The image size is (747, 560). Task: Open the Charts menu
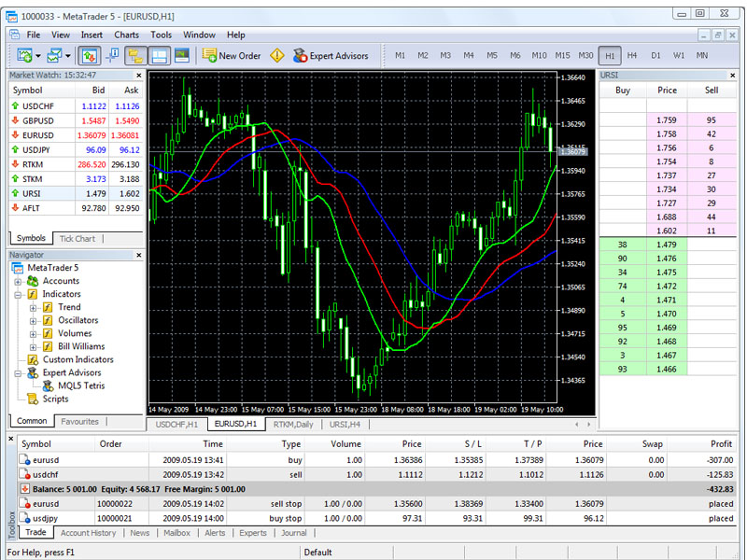126,35
